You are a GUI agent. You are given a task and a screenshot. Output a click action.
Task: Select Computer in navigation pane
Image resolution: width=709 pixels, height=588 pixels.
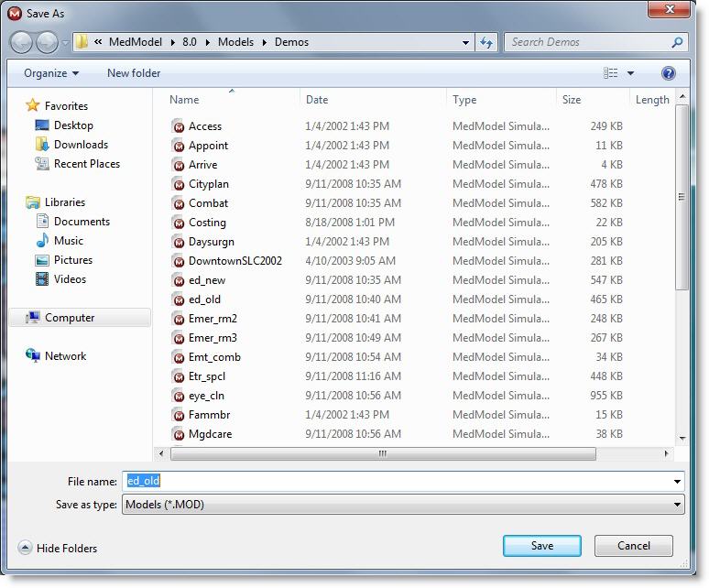click(80, 318)
